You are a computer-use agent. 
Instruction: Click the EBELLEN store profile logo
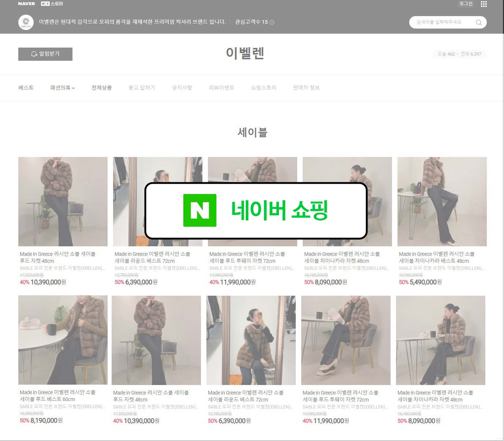pos(26,22)
